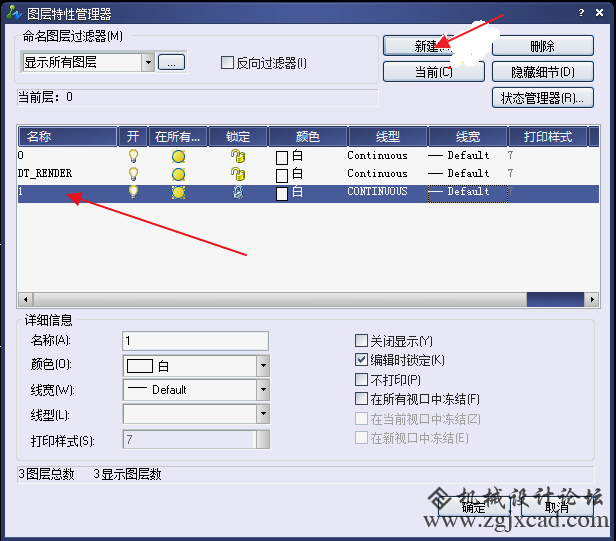Click the On column header

point(133,136)
